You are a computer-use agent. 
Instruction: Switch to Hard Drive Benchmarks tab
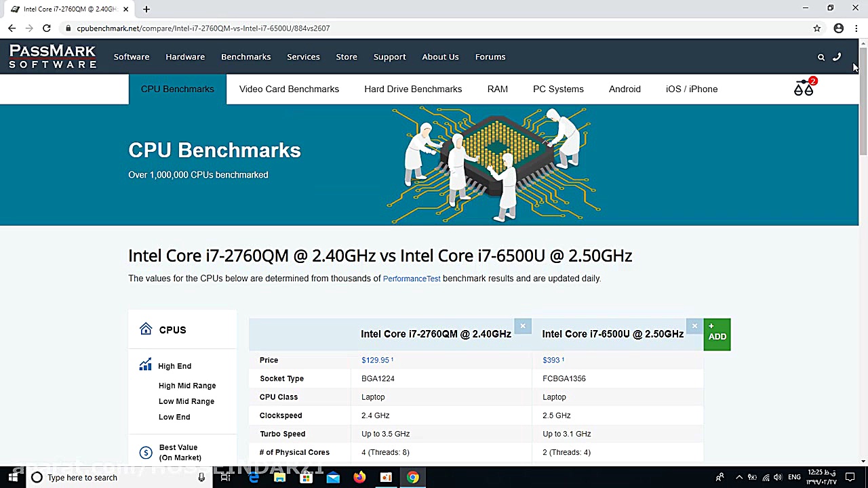pyautogui.click(x=413, y=89)
